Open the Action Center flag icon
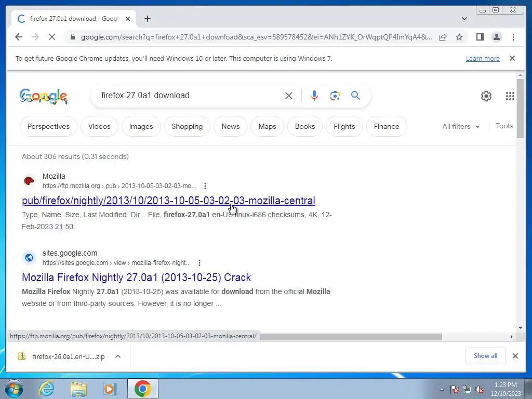 point(455,389)
